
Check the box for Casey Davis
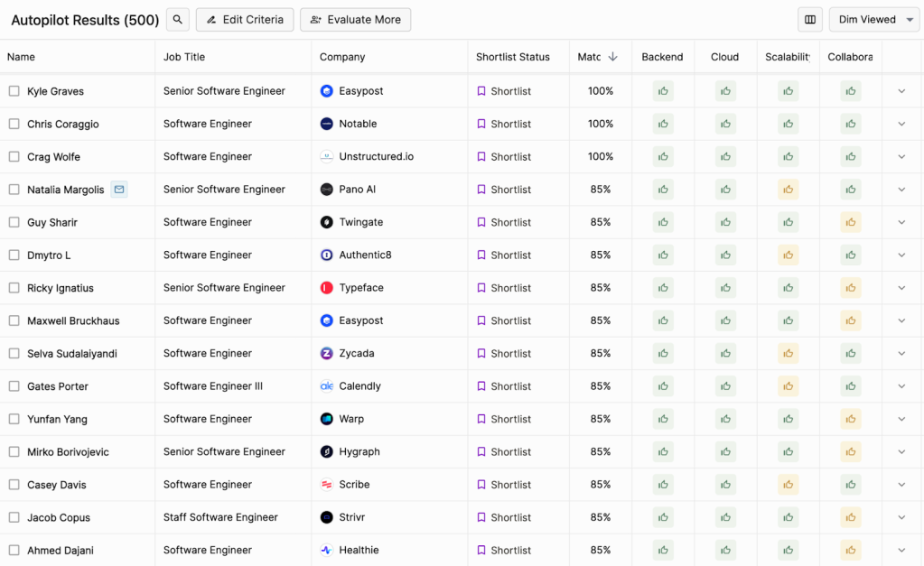[14, 485]
